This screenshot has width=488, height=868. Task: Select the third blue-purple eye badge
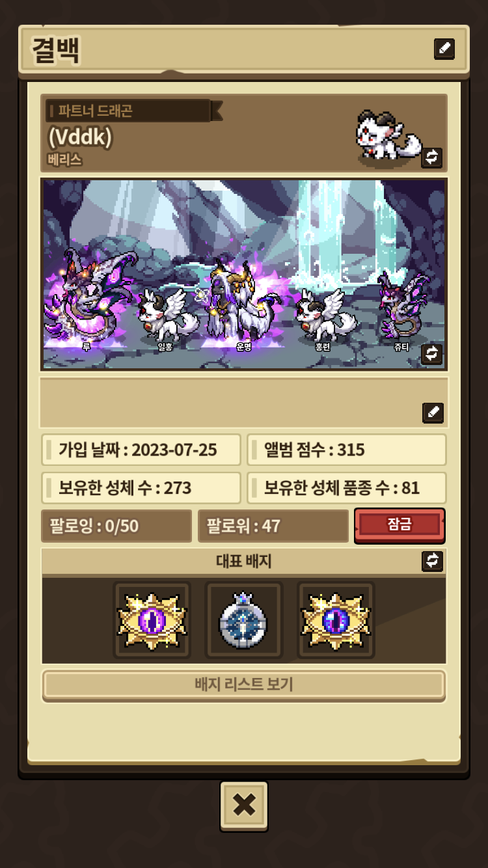click(336, 620)
